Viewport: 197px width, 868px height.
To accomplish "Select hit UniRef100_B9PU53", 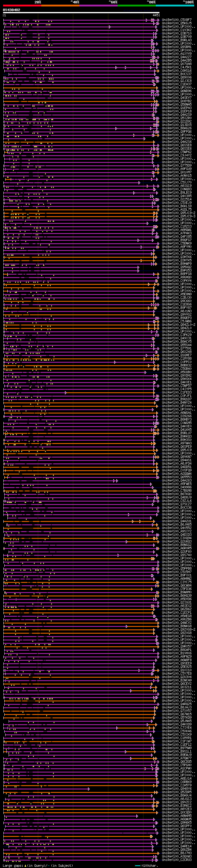I will coord(177,270).
